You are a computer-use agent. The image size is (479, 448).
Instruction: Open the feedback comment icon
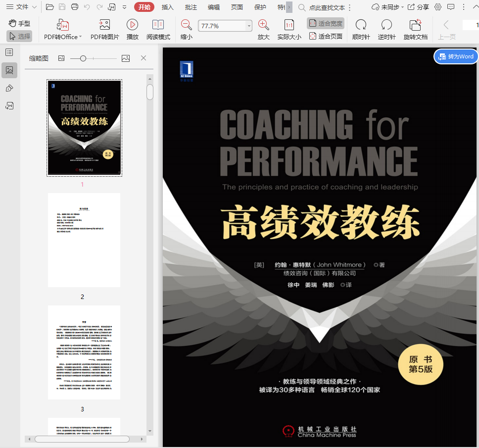click(x=451, y=7)
